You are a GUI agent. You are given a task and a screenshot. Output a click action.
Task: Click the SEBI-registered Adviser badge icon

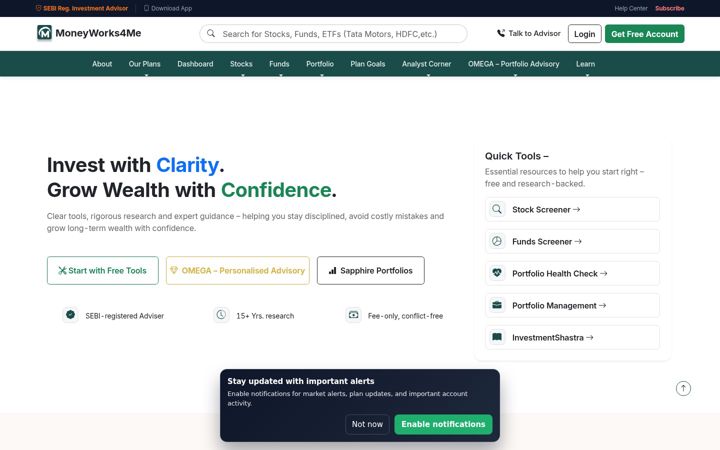(x=70, y=315)
